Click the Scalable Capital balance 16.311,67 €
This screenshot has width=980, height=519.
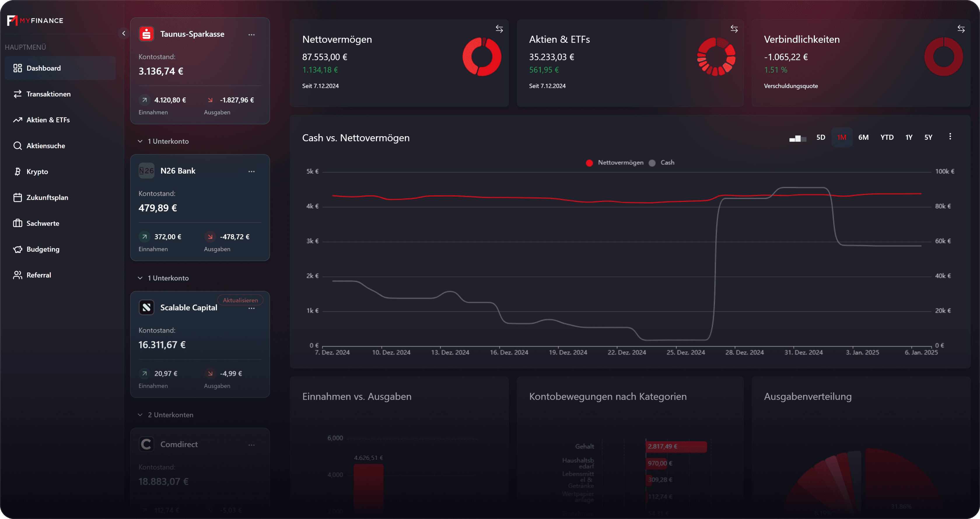(162, 345)
